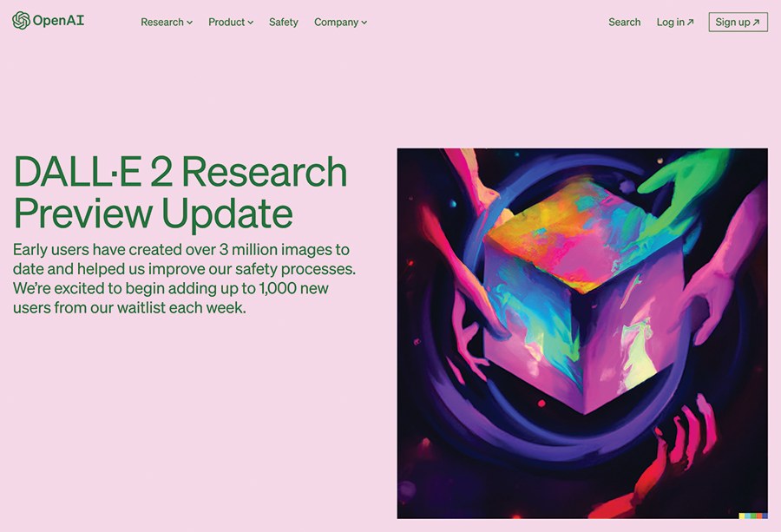This screenshot has width=781, height=532.
Task: Click the DALL·E 2 Research Preview Update heading
Action: [180, 192]
